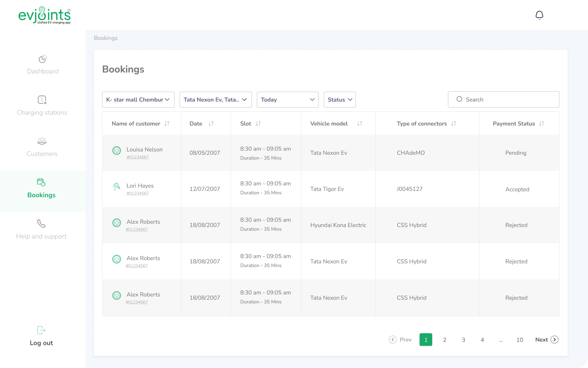The height and width of the screenshot is (368, 588).
Task: Expand the K- star mall Chembur dropdown
Action: click(138, 99)
